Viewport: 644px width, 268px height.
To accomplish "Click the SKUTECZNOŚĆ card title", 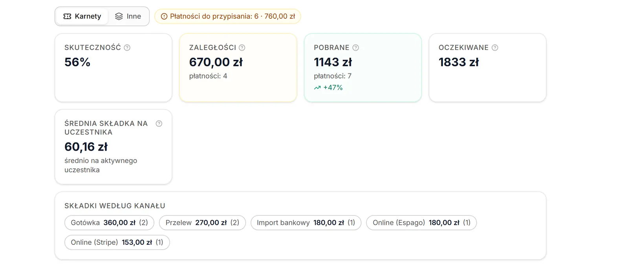I will [93, 47].
